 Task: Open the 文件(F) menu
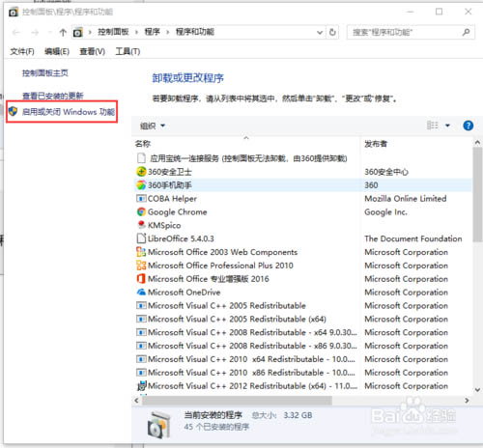click(x=22, y=51)
